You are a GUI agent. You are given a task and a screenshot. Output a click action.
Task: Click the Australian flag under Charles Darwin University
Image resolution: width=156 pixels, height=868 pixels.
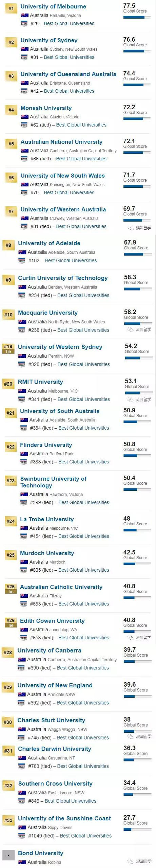pyautogui.click(x=22, y=758)
